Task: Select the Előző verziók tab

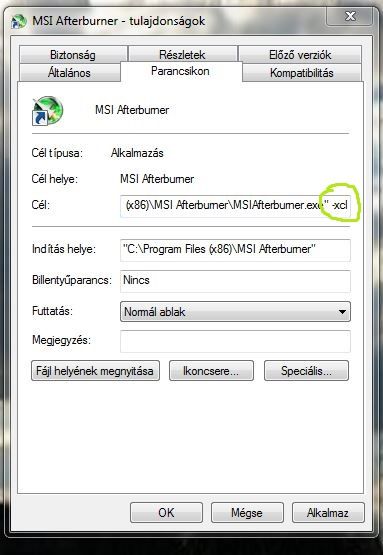Action: coord(300,55)
